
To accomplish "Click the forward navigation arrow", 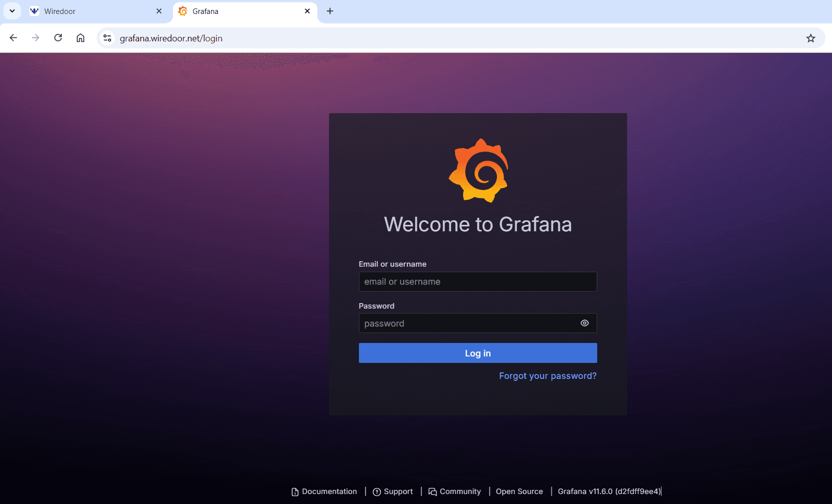I will [x=35, y=38].
